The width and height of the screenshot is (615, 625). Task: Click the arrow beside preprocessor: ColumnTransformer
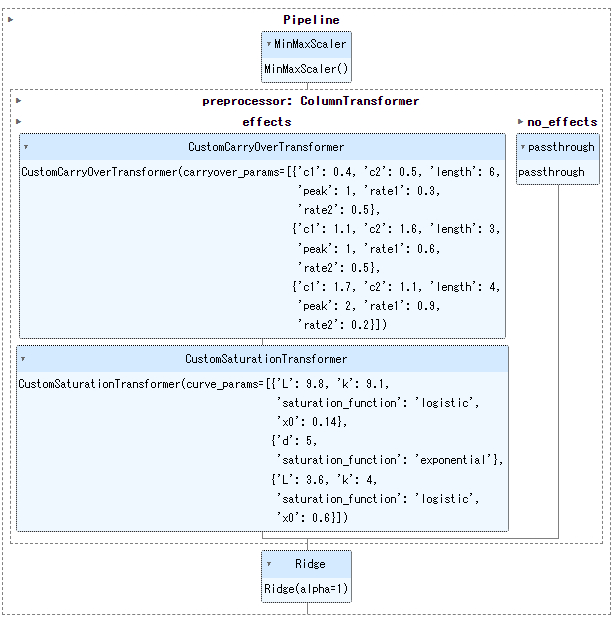point(19,101)
